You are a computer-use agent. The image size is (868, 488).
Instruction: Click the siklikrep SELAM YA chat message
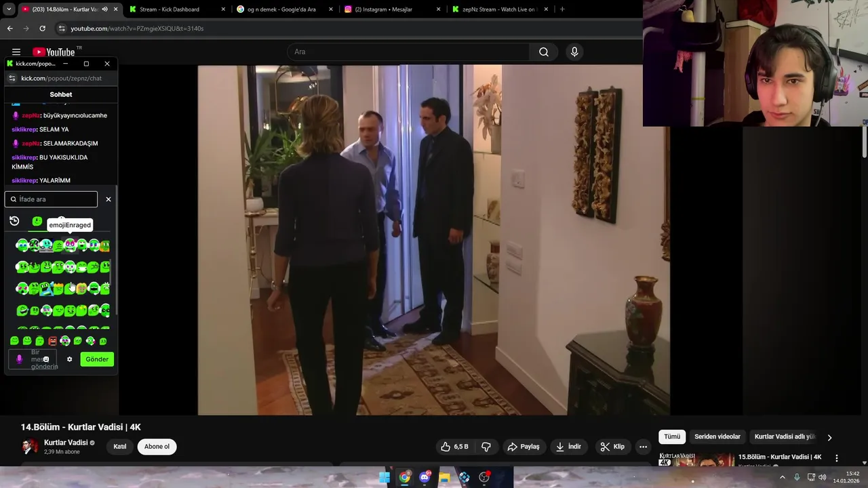[x=40, y=129]
